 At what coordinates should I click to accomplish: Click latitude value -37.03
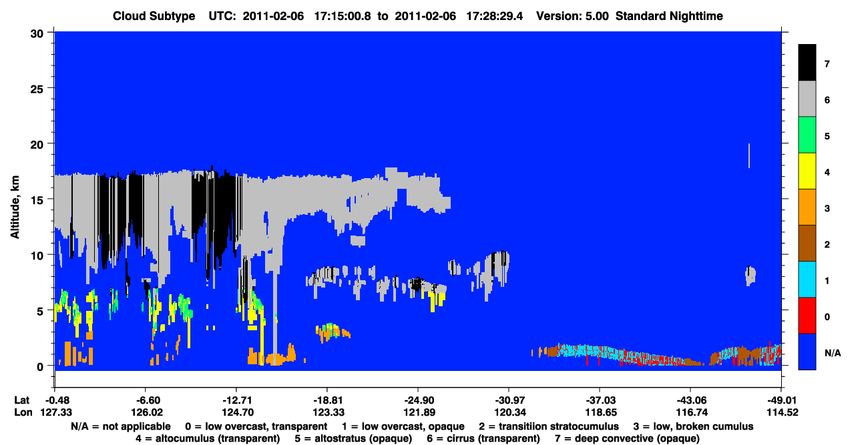(600, 400)
